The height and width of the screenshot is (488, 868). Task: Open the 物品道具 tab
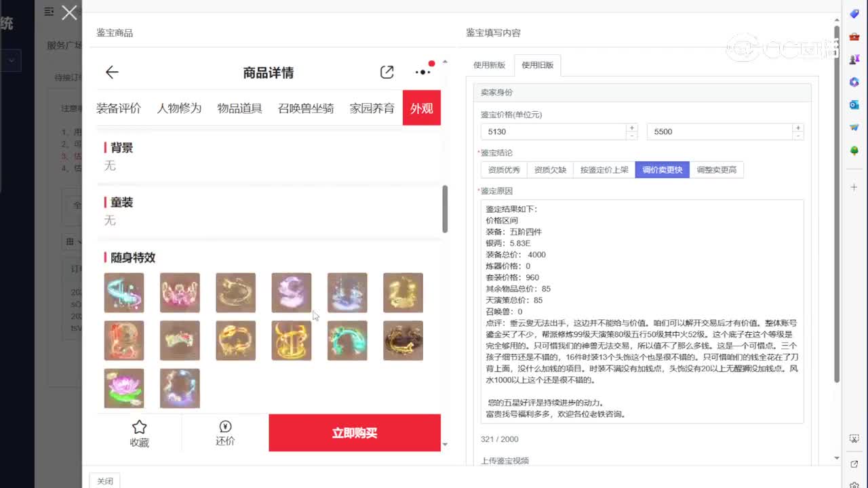click(x=239, y=108)
